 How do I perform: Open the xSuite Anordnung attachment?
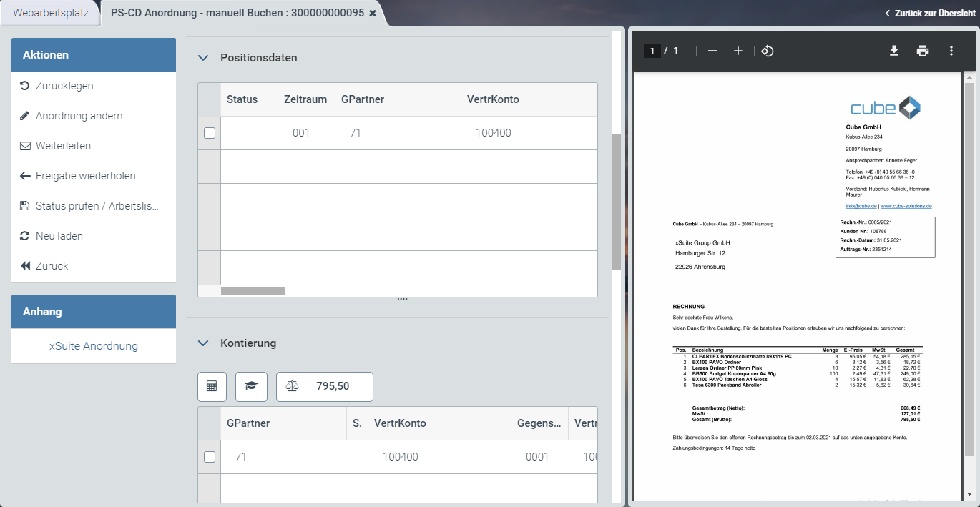click(x=94, y=346)
